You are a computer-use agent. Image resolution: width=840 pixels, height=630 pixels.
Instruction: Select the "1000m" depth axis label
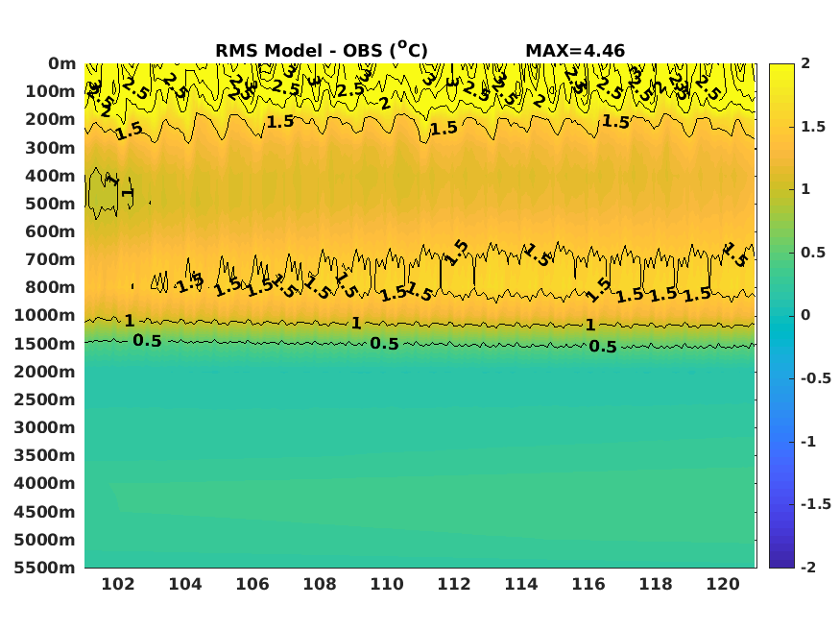click(45, 316)
